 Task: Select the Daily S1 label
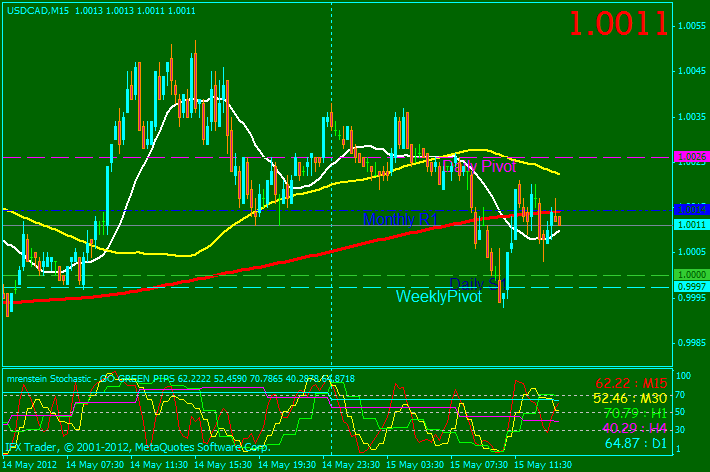point(472,283)
